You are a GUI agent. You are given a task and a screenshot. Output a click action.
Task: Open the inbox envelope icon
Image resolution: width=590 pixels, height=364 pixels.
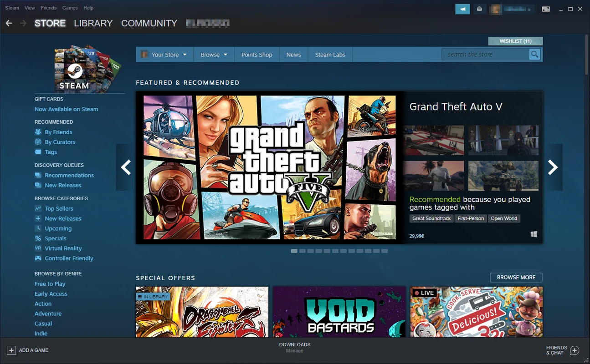click(479, 9)
